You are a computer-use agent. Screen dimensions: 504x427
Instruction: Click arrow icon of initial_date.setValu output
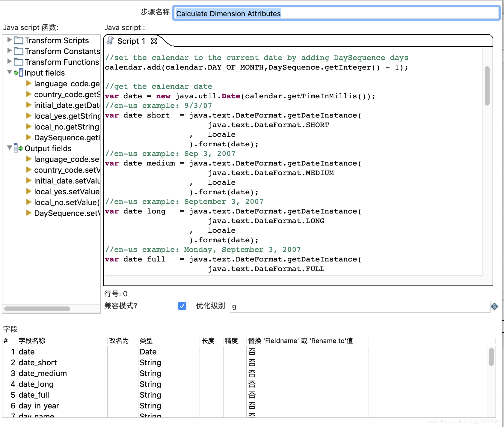pyautogui.click(x=29, y=180)
